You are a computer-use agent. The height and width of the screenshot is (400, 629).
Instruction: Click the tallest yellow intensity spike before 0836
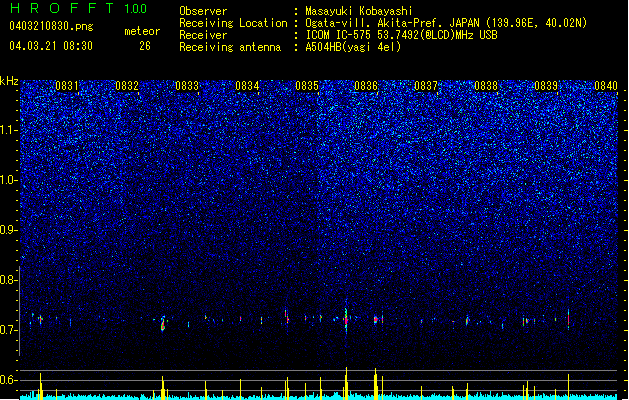(x=347, y=383)
